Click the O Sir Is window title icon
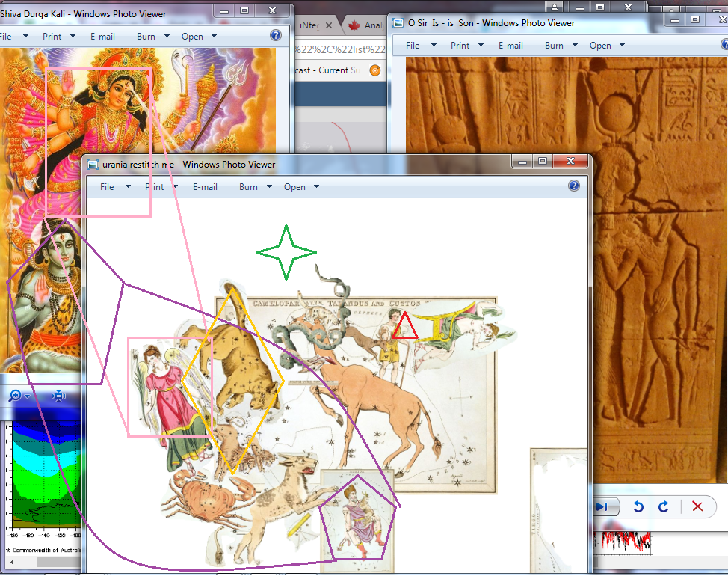 (398, 23)
